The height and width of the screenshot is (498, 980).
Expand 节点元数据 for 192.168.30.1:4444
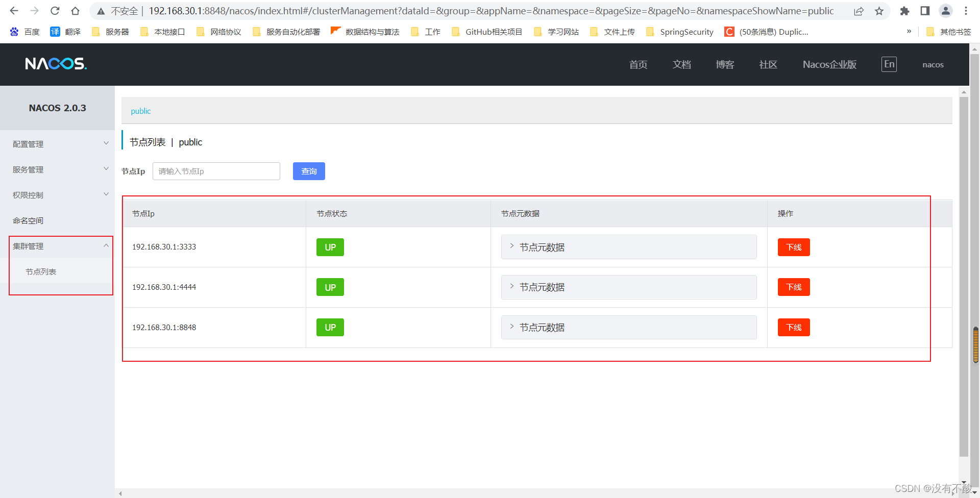tap(629, 287)
